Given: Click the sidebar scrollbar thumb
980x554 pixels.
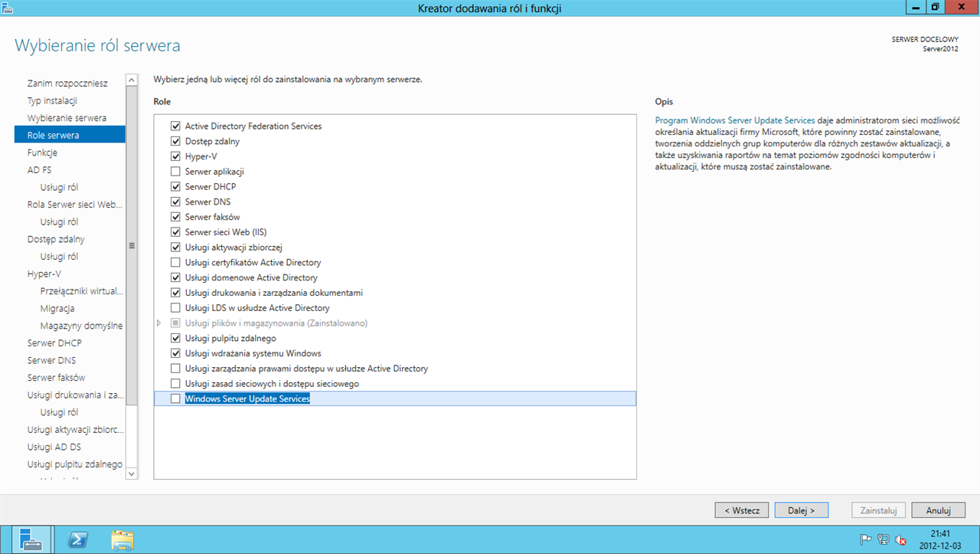Looking at the screenshot, I should click(x=132, y=246).
